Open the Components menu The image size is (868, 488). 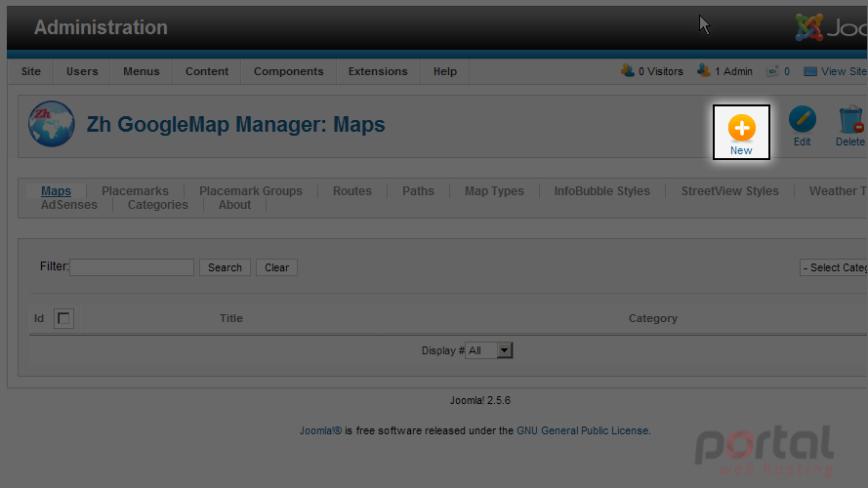coord(288,71)
